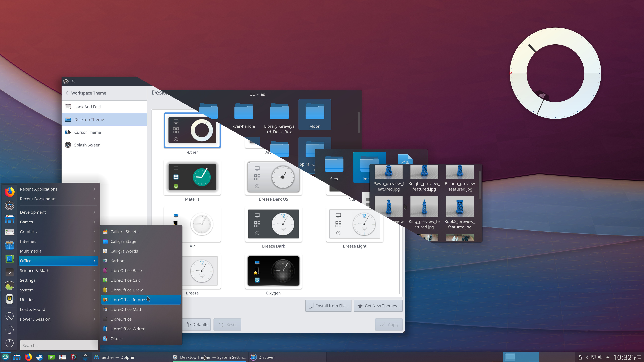
Task: Launch Calligra Stage
Action: 141,241
